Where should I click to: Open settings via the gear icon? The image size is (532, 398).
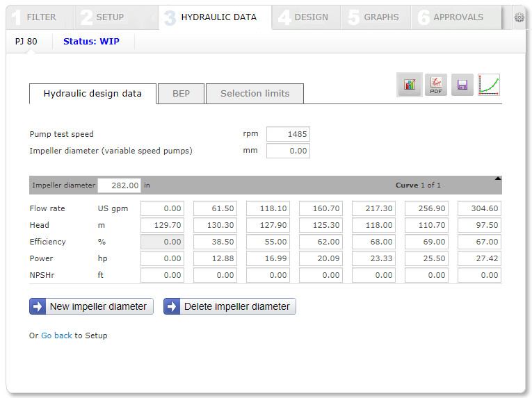pyautogui.click(x=519, y=17)
